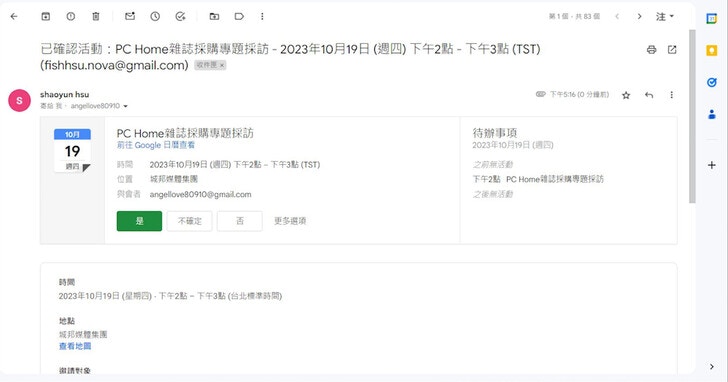Go to the newer email
728x382 pixels.
pos(617,16)
